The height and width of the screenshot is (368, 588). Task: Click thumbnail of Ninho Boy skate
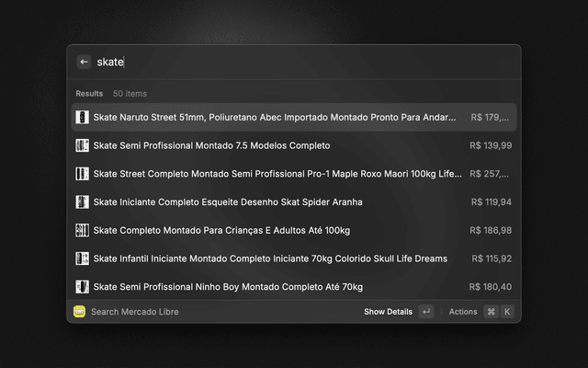tap(82, 287)
